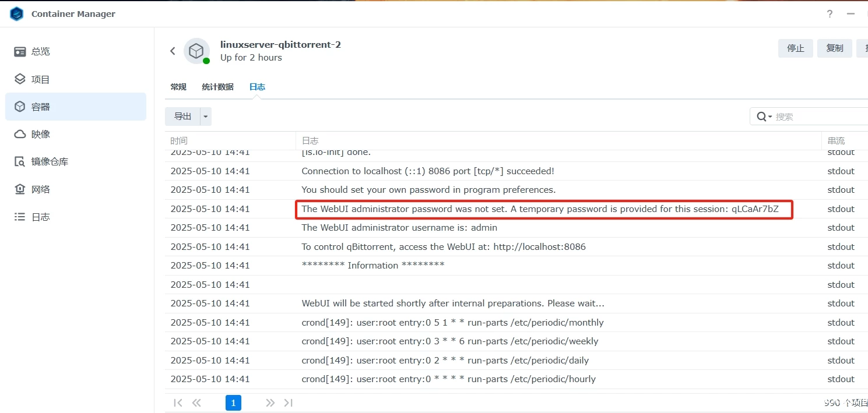The width and height of the screenshot is (868, 413).
Task: Select the 'administrator username is: admin' log row
Action: pos(516,228)
